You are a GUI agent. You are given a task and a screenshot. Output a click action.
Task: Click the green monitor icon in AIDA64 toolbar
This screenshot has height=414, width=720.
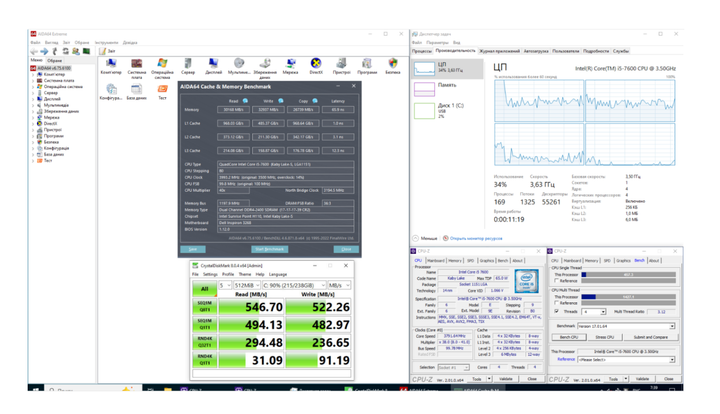pyautogui.click(x=86, y=51)
